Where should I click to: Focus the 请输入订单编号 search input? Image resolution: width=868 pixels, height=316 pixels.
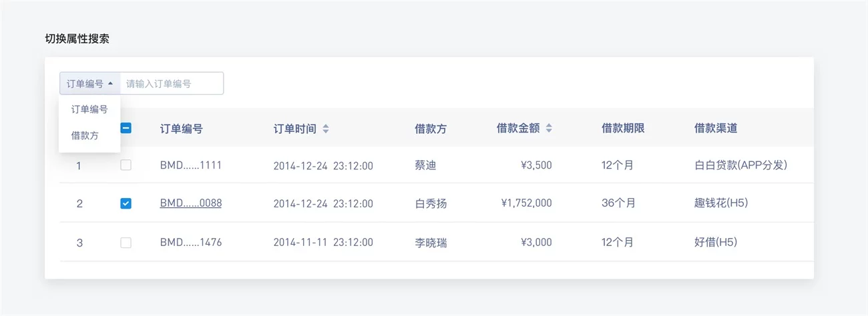[171, 83]
